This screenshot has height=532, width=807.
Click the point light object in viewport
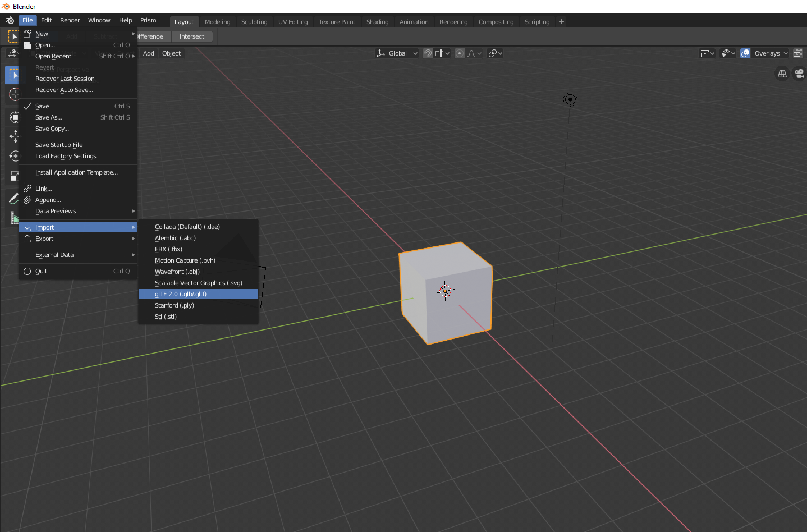tap(570, 99)
